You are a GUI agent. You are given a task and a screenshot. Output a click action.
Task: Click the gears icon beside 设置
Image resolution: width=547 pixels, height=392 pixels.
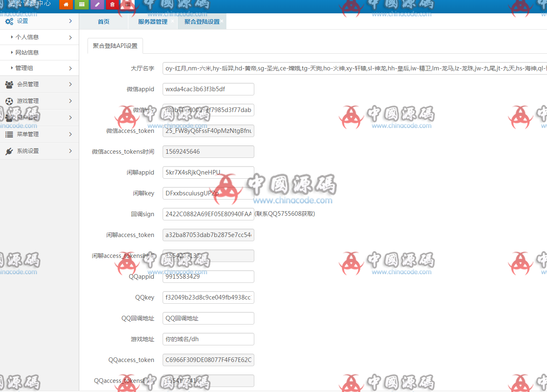(9, 21)
